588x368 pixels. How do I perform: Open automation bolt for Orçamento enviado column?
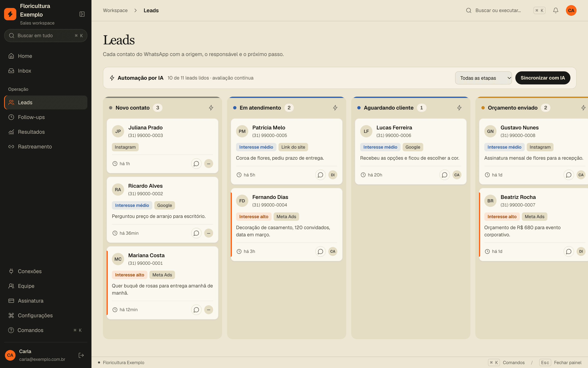click(583, 108)
